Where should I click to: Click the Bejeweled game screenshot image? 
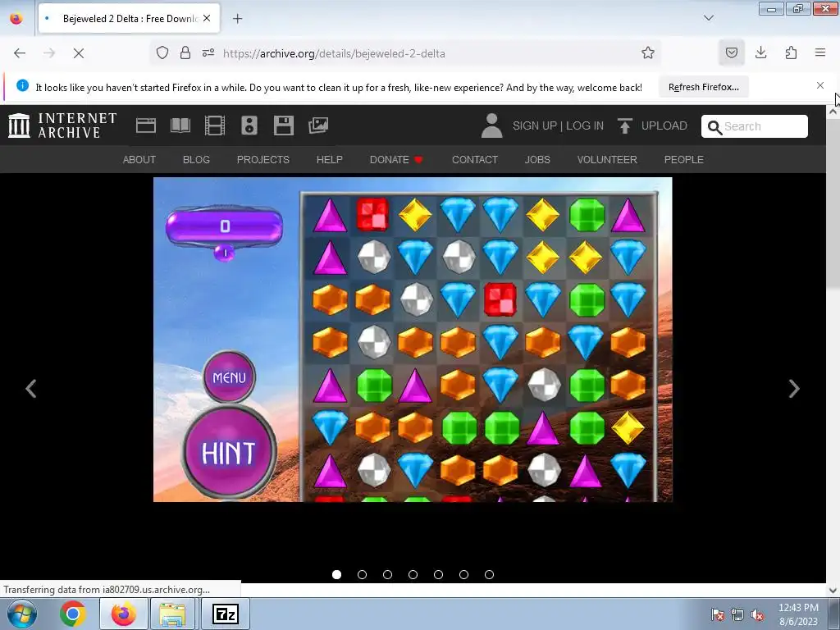(x=413, y=340)
